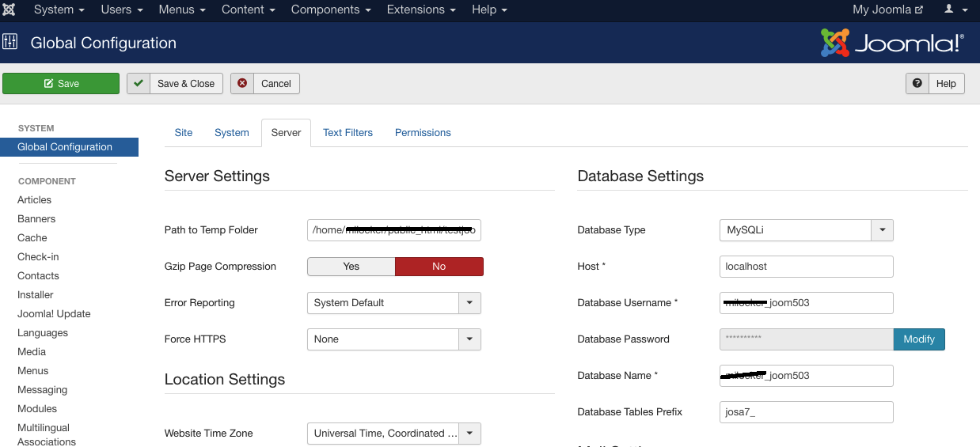This screenshot has height=447, width=980.
Task: Open the Users menu
Action: tap(122, 9)
